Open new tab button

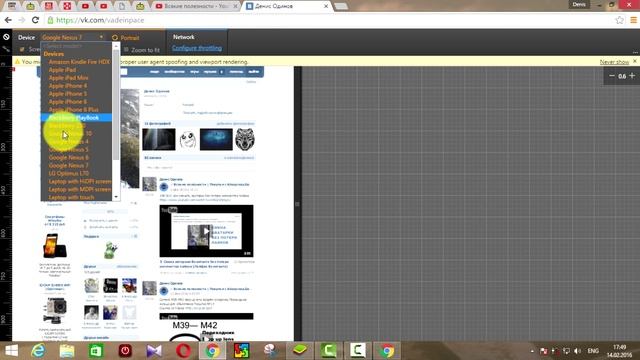tap(341, 6)
